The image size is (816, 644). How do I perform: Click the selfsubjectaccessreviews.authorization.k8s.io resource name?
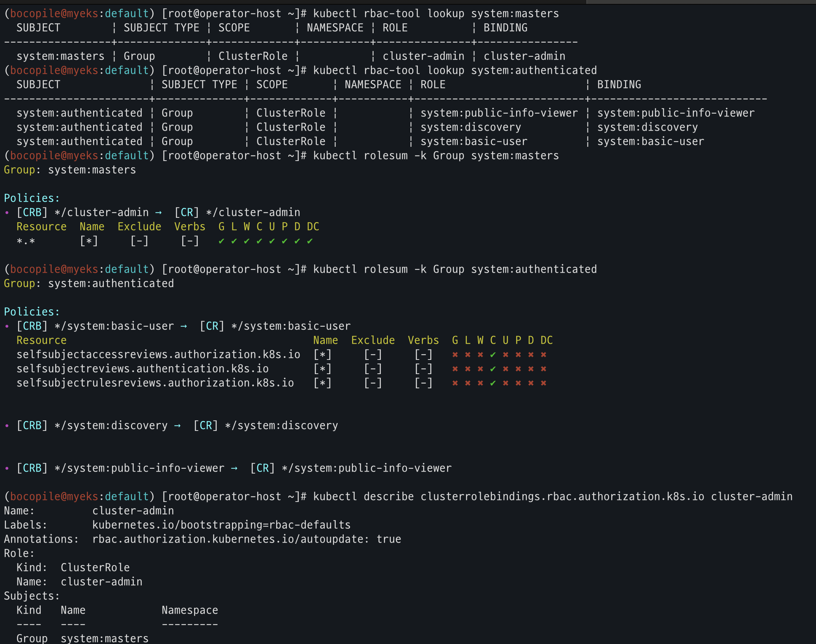click(x=158, y=355)
